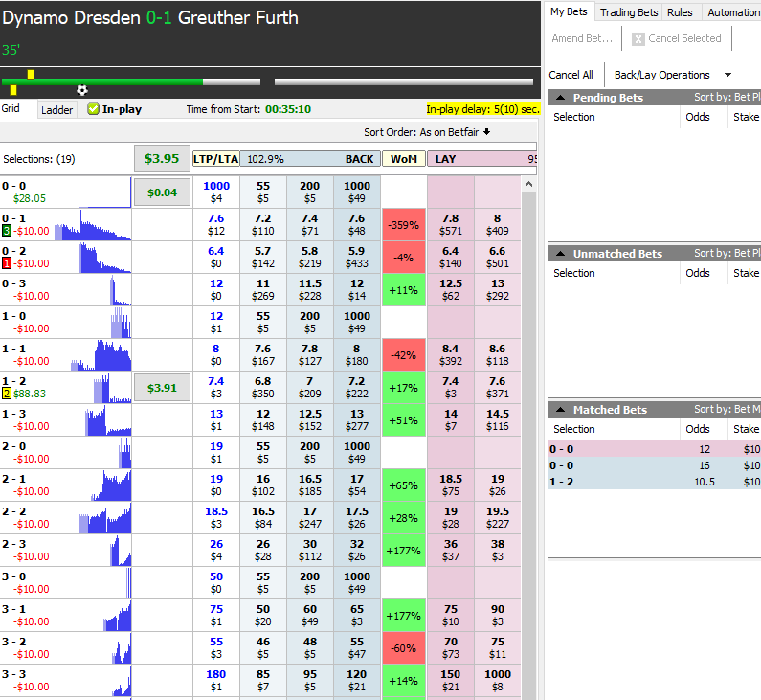761x700 pixels.
Task: Open the My Bets tab
Action: 569,11
